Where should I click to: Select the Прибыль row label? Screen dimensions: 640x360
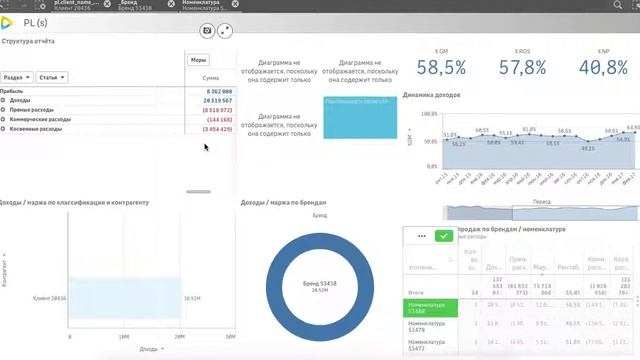pos(11,91)
